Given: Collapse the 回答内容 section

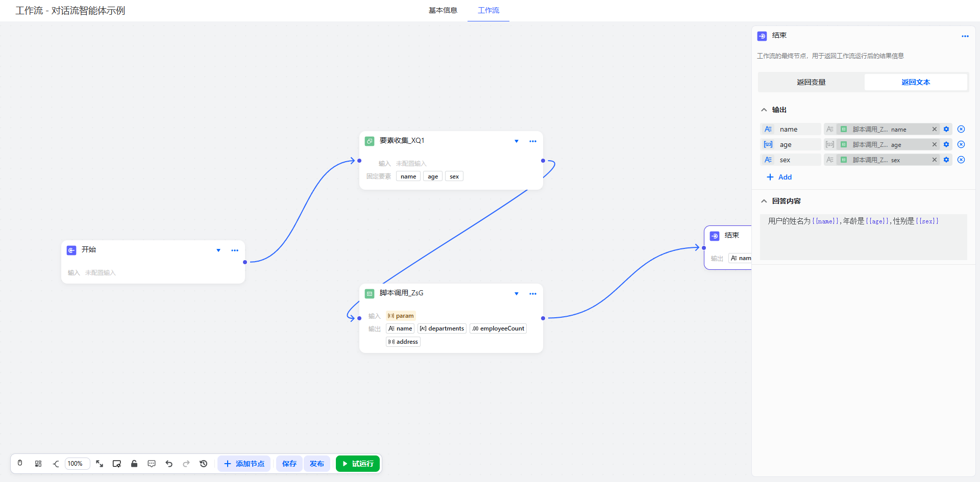Looking at the screenshot, I should (764, 201).
